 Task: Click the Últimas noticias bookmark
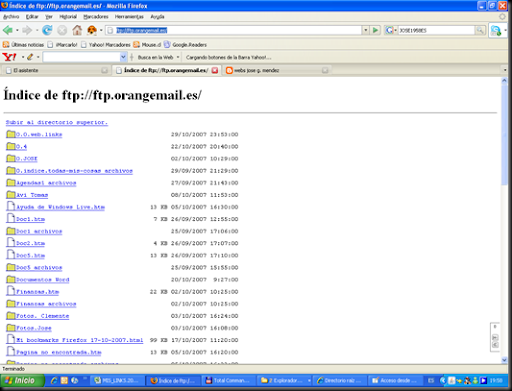tap(23, 45)
